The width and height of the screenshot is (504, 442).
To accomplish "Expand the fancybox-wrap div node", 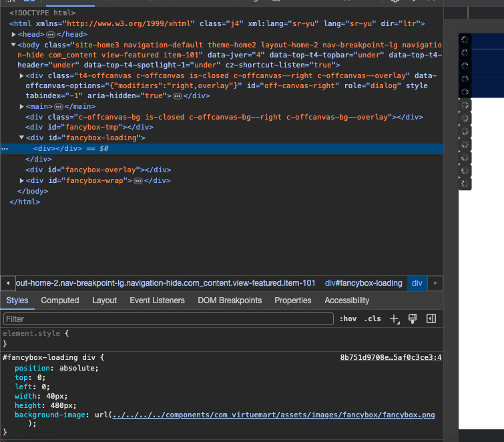I will click(21, 180).
